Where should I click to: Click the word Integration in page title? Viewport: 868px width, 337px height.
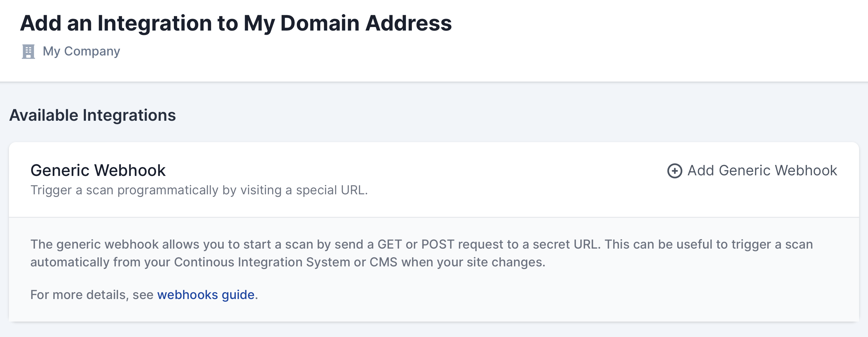pos(155,23)
